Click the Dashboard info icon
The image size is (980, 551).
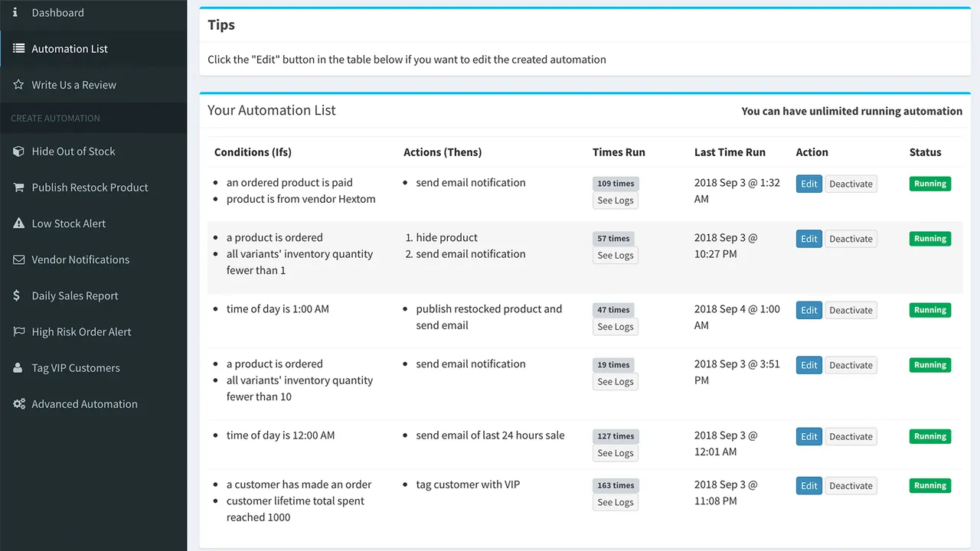click(x=18, y=12)
